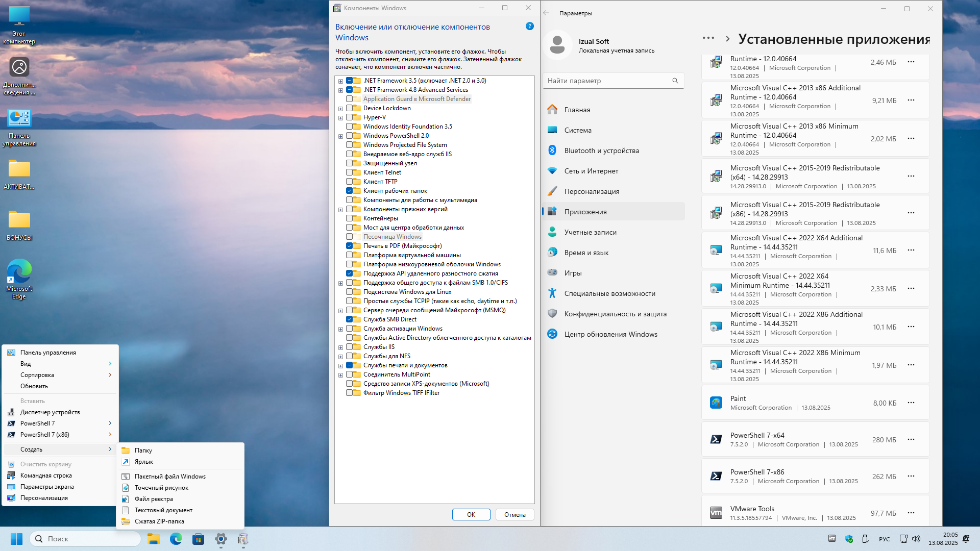
Task: Click the Найти параметр search field
Action: pyautogui.click(x=613, y=81)
